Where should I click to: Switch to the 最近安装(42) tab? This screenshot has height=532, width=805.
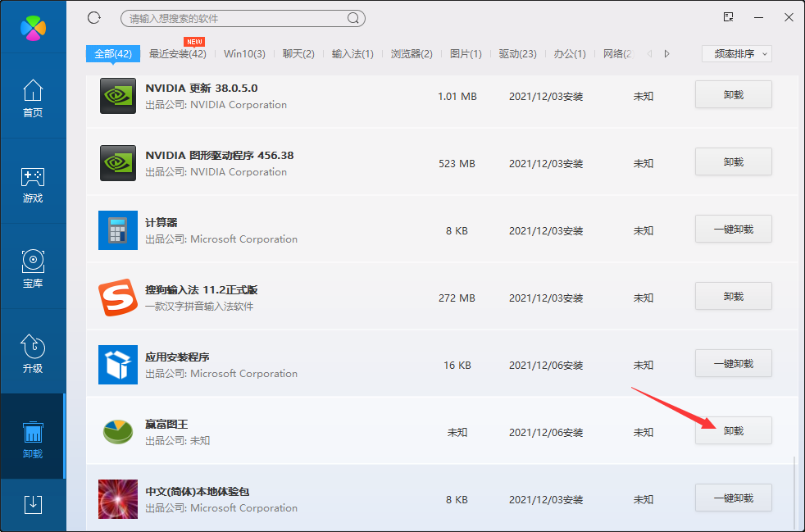[178, 54]
